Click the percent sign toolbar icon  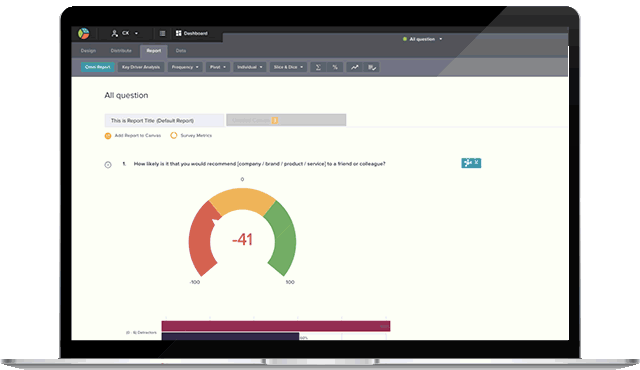coord(335,67)
